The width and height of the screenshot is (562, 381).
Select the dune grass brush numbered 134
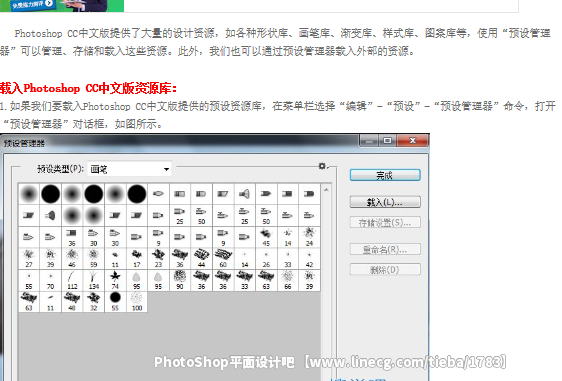[x=94, y=280]
